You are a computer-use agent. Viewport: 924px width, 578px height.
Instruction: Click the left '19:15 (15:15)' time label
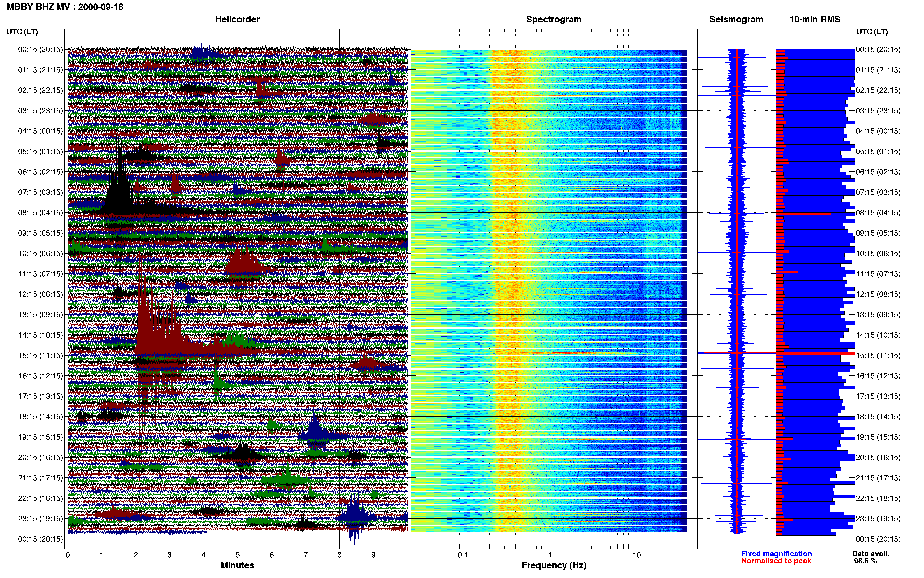pyautogui.click(x=41, y=437)
